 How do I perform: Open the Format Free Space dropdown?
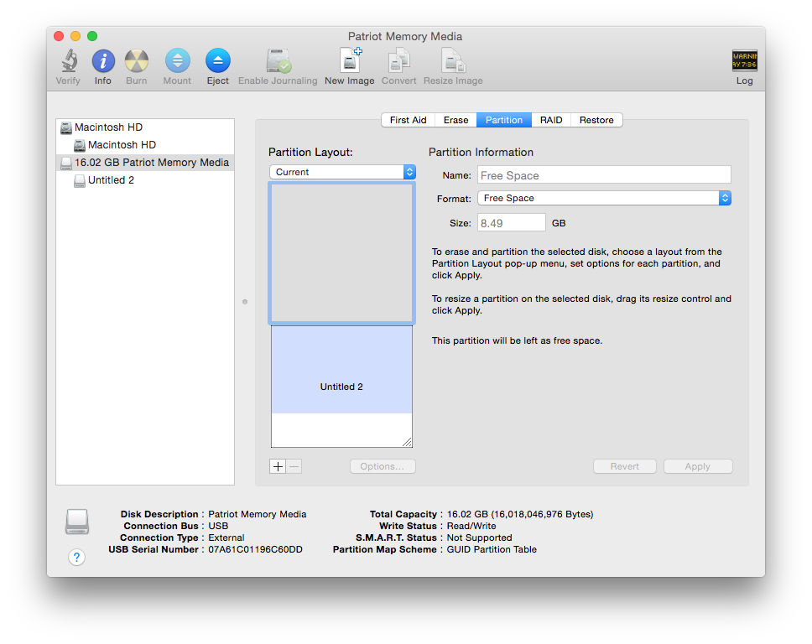tap(604, 198)
